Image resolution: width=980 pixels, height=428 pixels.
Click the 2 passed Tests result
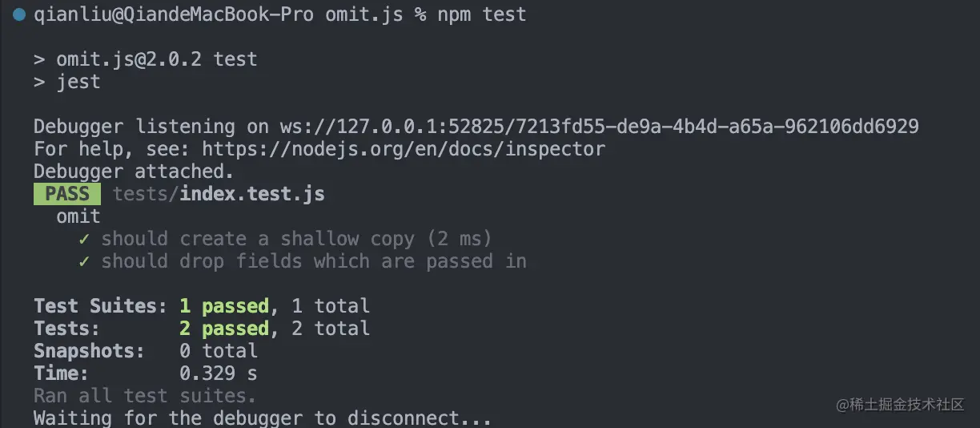224,328
